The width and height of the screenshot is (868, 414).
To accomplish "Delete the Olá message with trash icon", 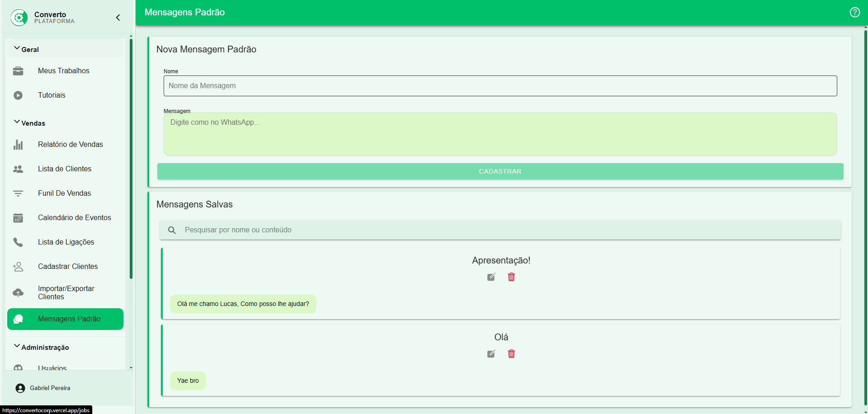I will (511, 354).
